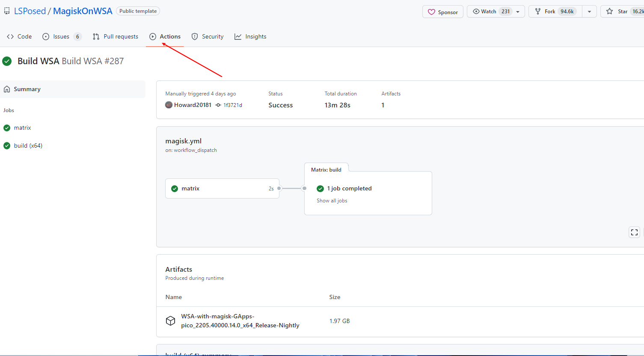Click the pull request icon

(96, 36)
